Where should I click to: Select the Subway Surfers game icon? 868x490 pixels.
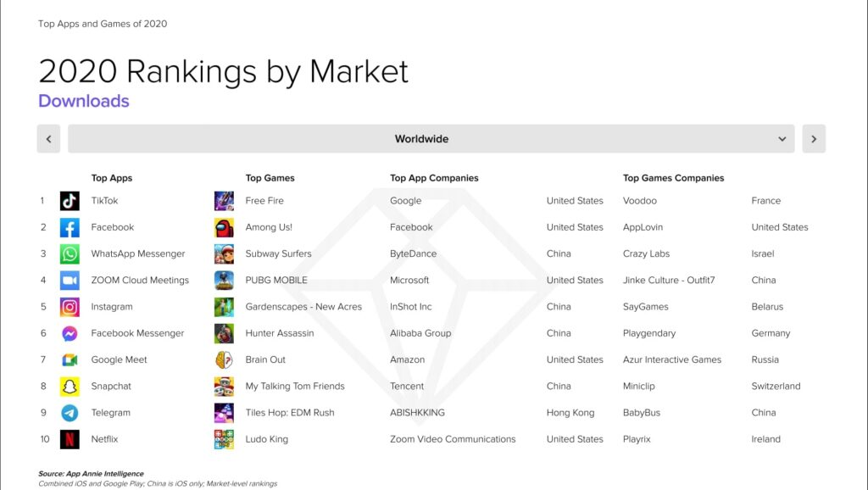[x=224, y=253]
